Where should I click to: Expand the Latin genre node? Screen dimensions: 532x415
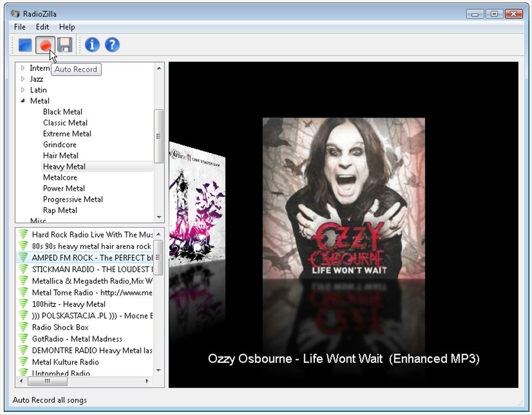[23, 90]
